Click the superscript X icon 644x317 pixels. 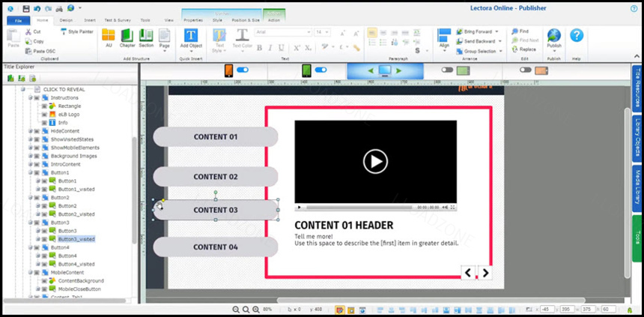pos(297,48)
